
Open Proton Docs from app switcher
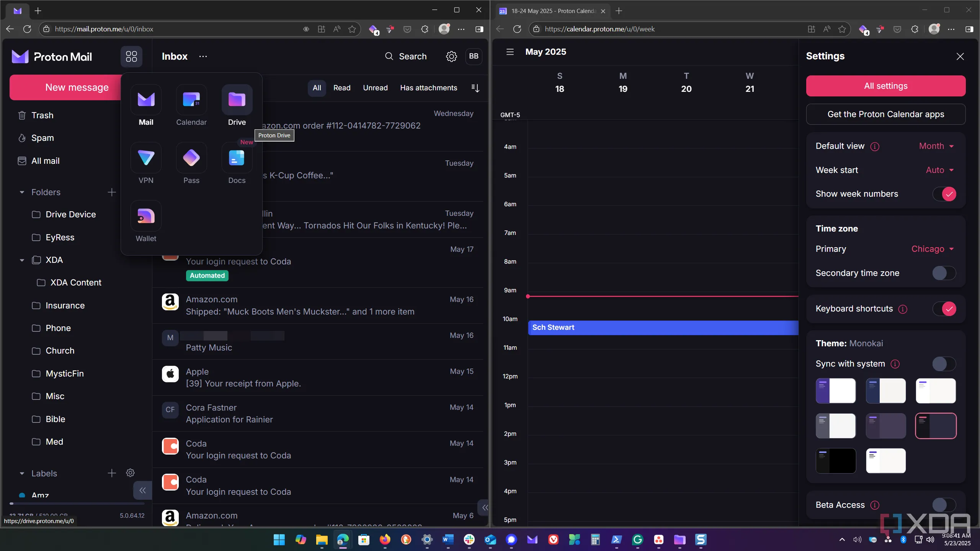[237, 163]
